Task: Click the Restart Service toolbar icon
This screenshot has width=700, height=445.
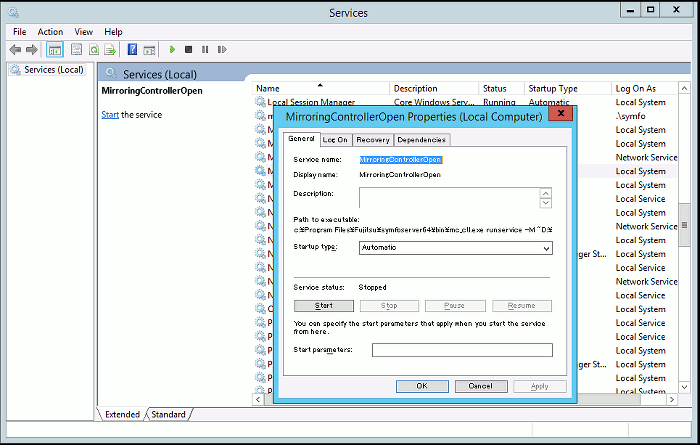Action: [x=222, y=50]
